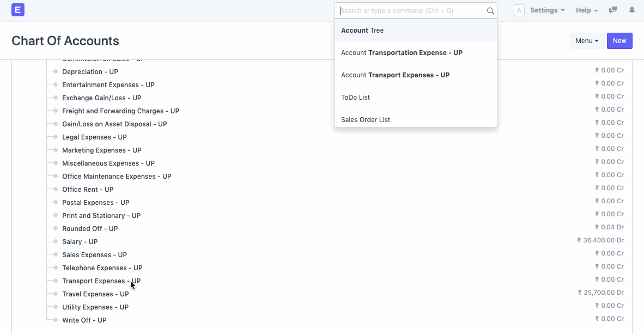Open the Help dropdown
This screenshot has height=334, width=644.
pos(586,10)
